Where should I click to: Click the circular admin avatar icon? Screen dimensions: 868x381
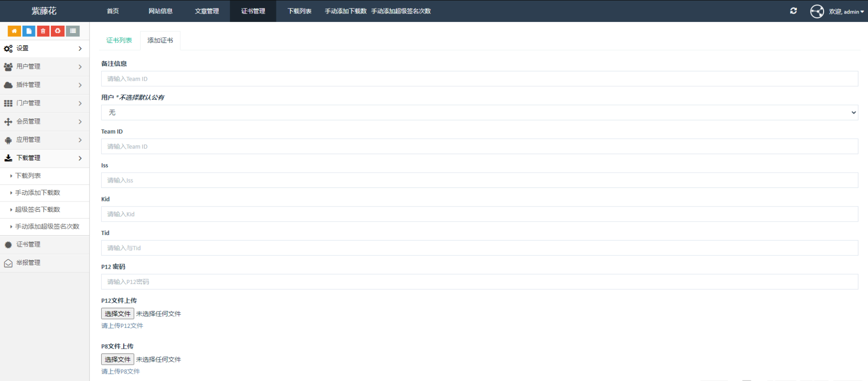coord(817,11)
